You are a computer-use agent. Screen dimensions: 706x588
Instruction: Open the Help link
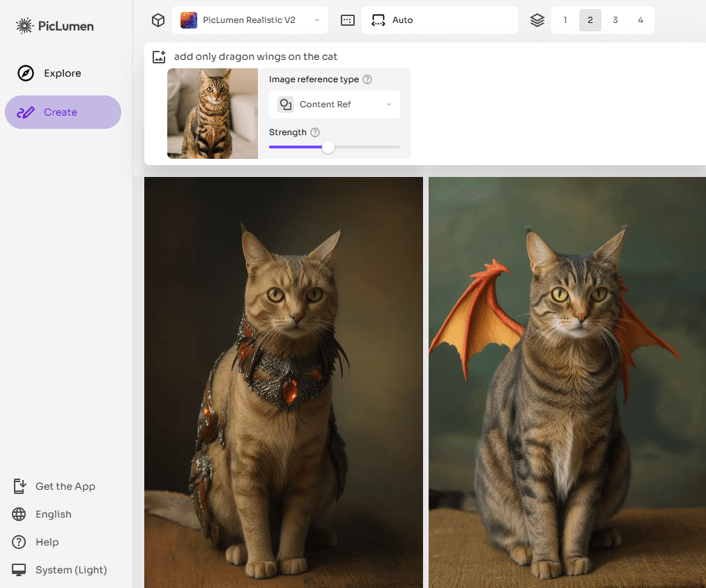coord(47,542)
